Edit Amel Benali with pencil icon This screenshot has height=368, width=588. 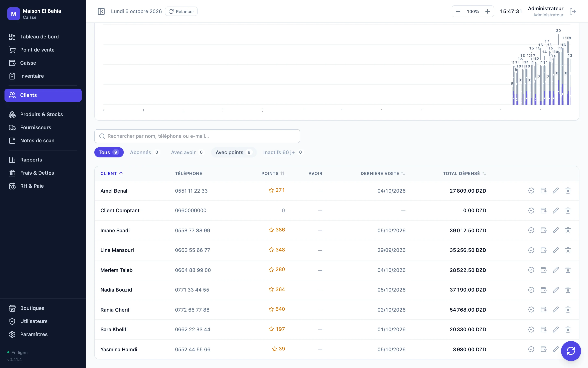coord(556,191)
